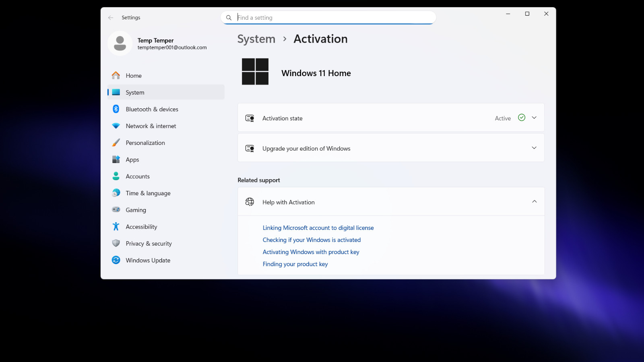
Task: Expand Upgrade your edition of Windows
Action: click(391, 148)
